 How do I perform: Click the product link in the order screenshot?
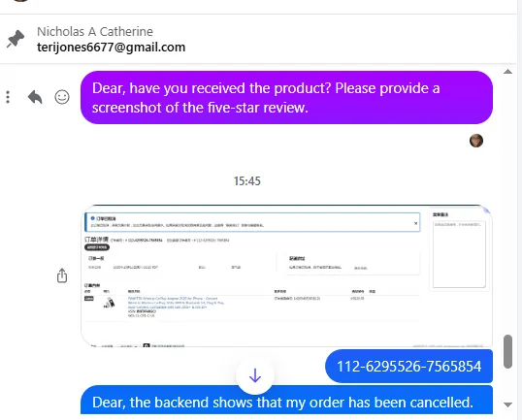176,303
